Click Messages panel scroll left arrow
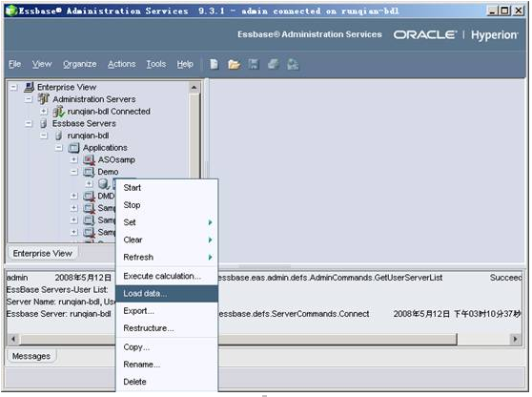The height and width of the screenshot is (397, 532). coord(13,339)
